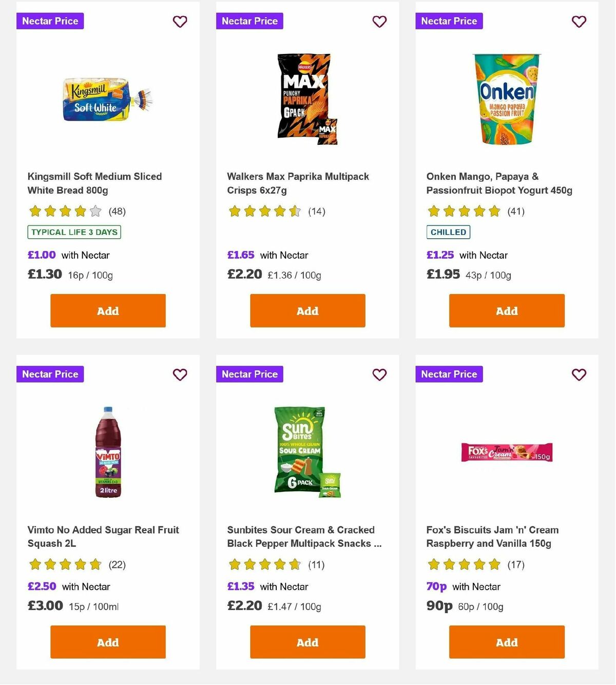Screen dimensions: 616x685
Task: Click the Nectar Price badge on the yogurt
Action: (449, 21)
